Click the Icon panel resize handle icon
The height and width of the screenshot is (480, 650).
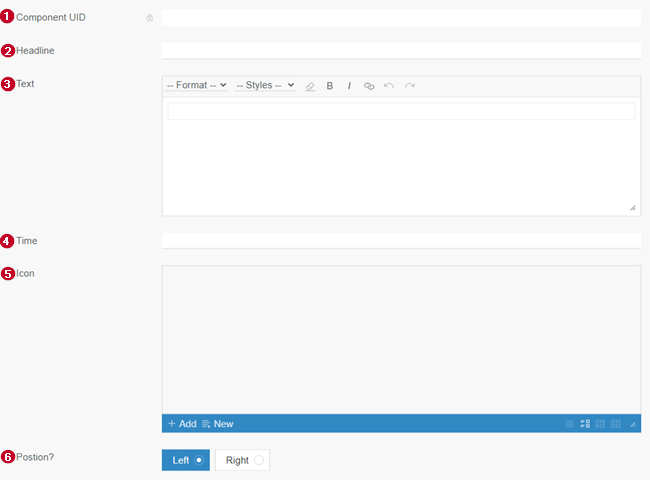tap(633, 424)
